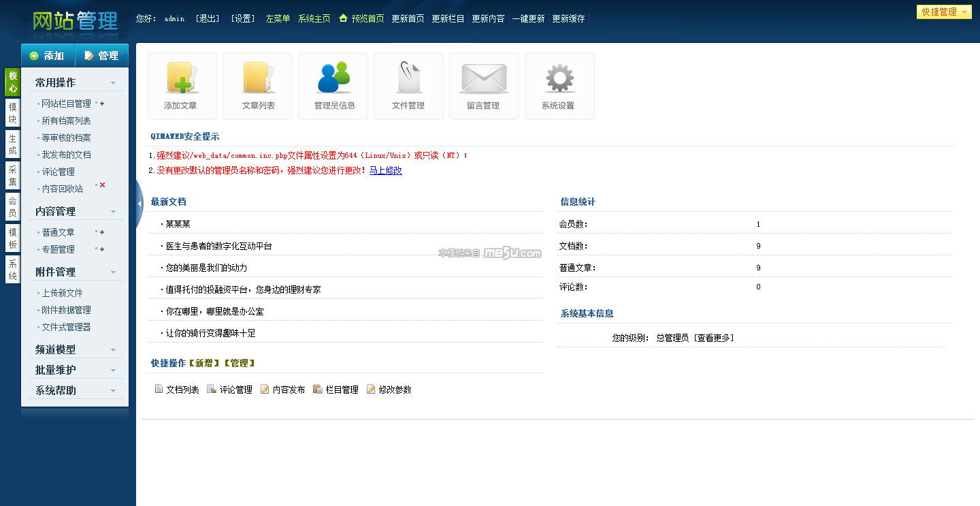Image resolution: width=980 pixels, height=506 pixels.
Task: Expand the 频道模型 section
Action: click(x=113, y=350)
